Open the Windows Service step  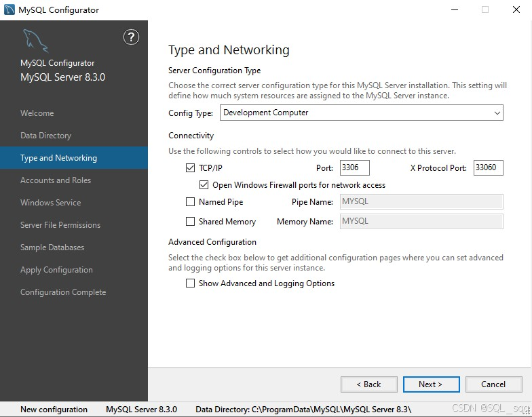point(50,202)
